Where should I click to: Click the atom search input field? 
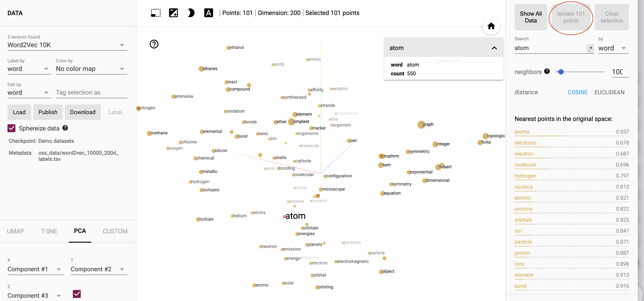pyautogui.click(x=550, y=48)
